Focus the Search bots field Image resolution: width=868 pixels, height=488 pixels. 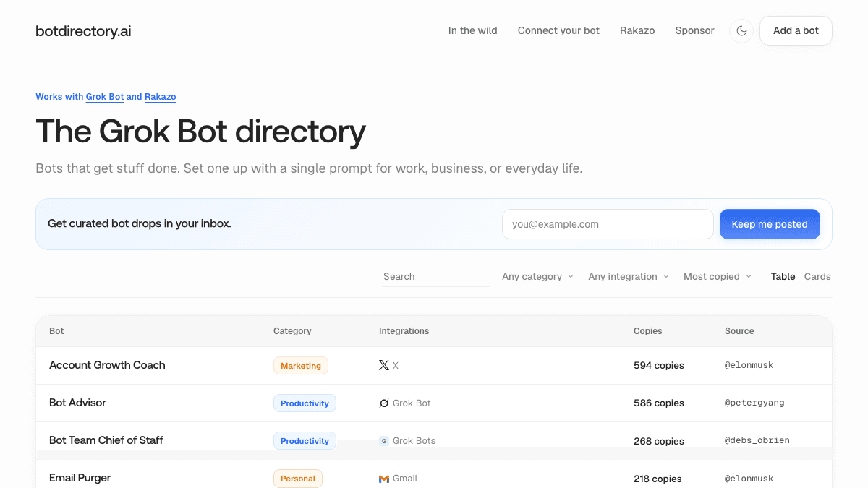pos(435,277)
